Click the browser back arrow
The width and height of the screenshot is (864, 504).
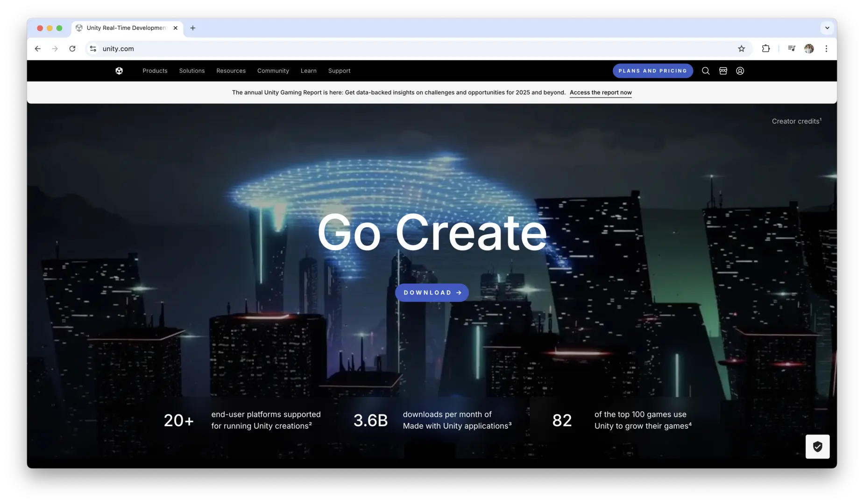click(x=38, y=49)
